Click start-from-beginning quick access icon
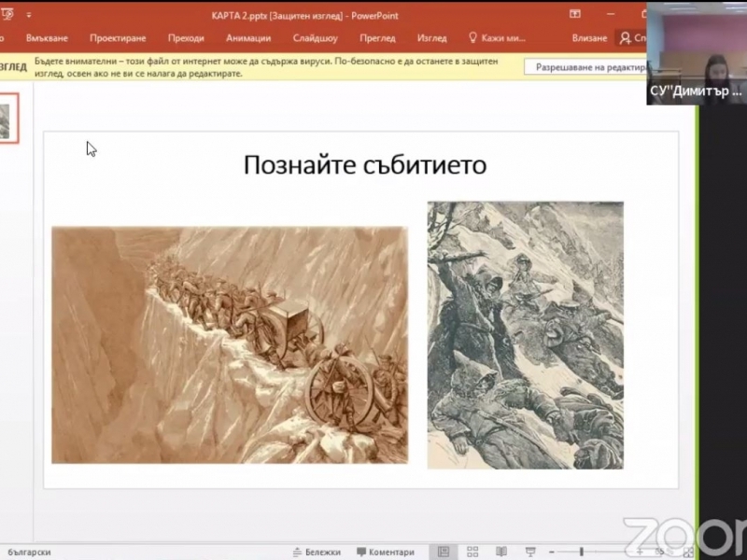747x560 pixels. coord(7,15)
